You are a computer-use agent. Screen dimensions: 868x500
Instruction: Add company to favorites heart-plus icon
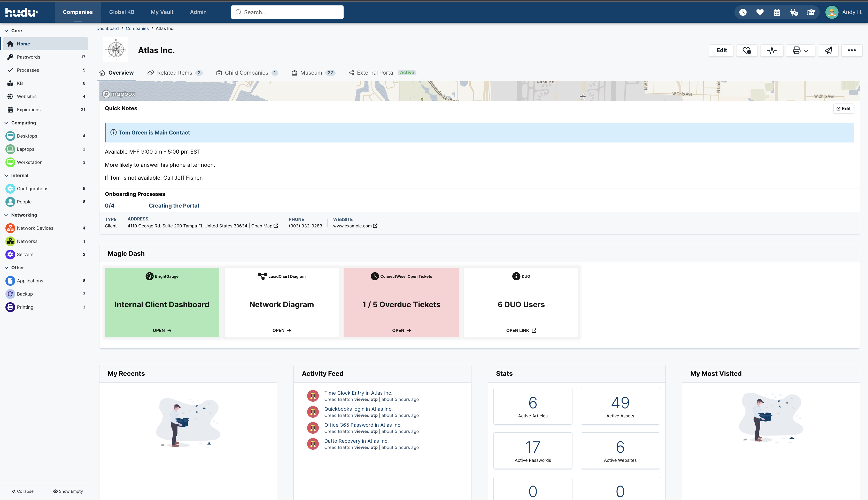pos(746,51)
